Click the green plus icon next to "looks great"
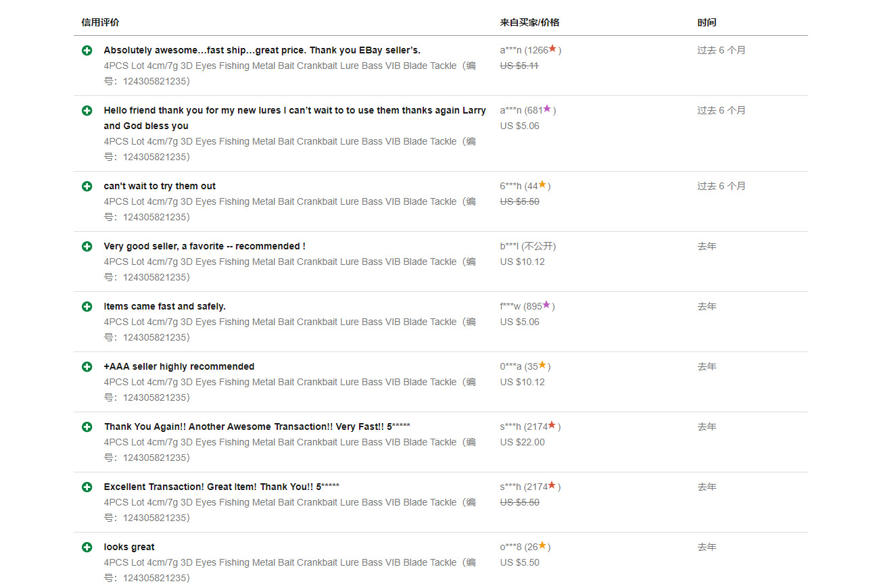 tap(87, 547)
